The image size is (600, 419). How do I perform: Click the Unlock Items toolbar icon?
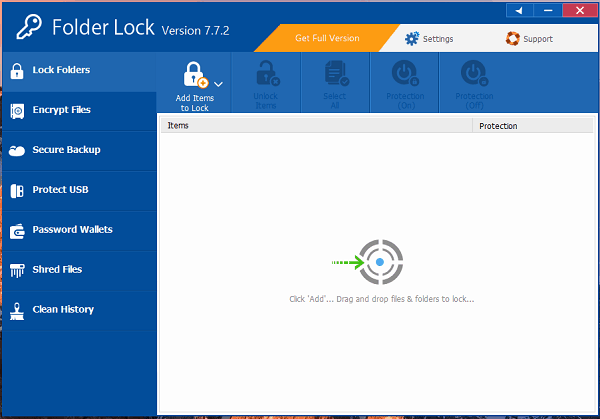coord(268,73)
